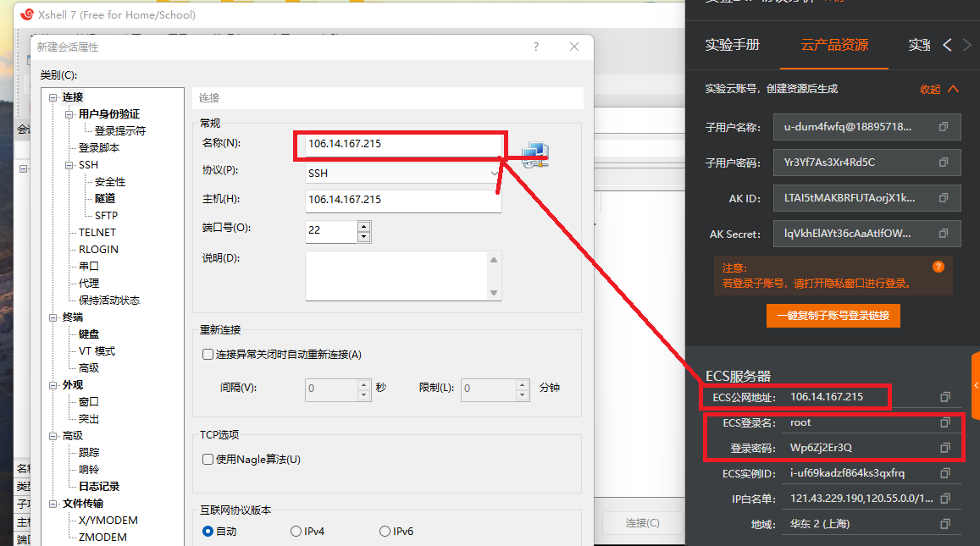Switch to the 实验手册 tab

tap(733, 45)
